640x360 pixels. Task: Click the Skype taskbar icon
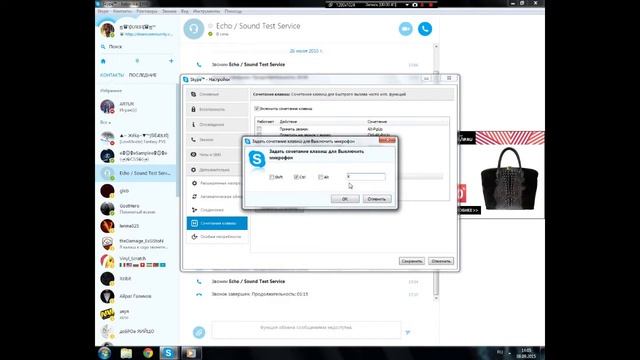point(169,353)
